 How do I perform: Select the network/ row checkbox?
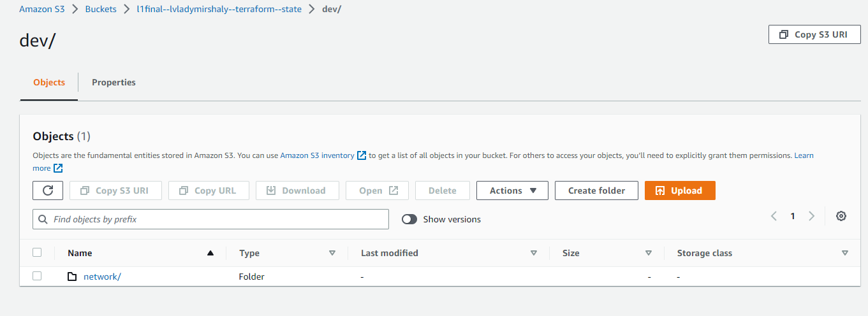37,276
